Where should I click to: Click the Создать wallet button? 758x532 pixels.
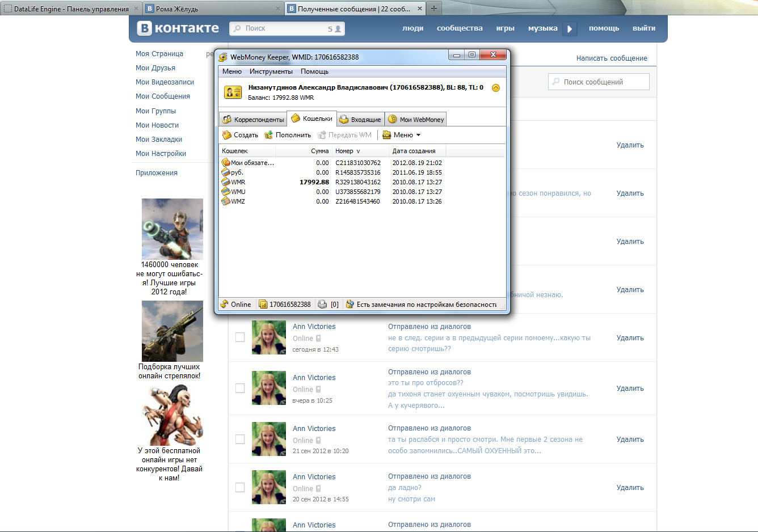[240, 135]
